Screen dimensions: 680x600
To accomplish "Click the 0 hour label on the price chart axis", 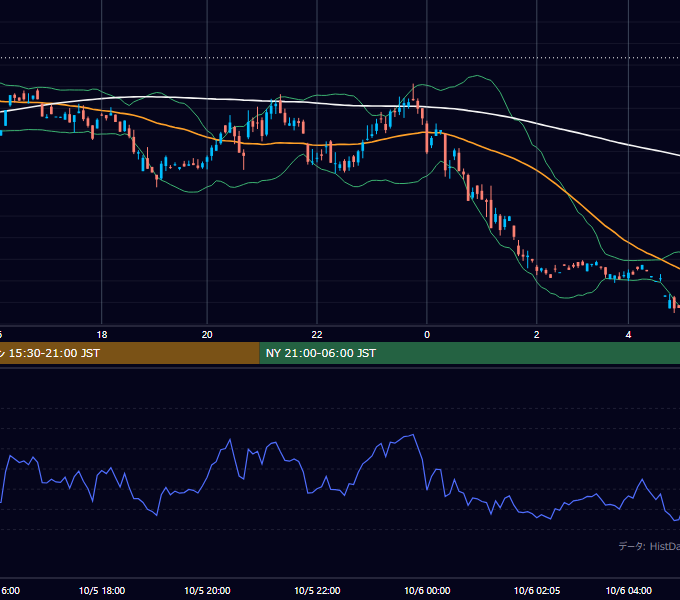I will pyautogui.click(x=427, y=335).
